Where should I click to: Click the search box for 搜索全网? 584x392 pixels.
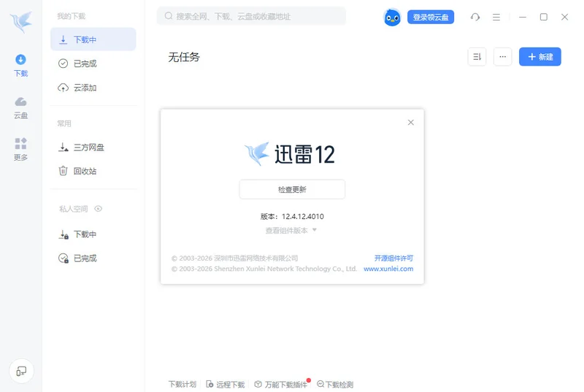(x=251, y=16)
